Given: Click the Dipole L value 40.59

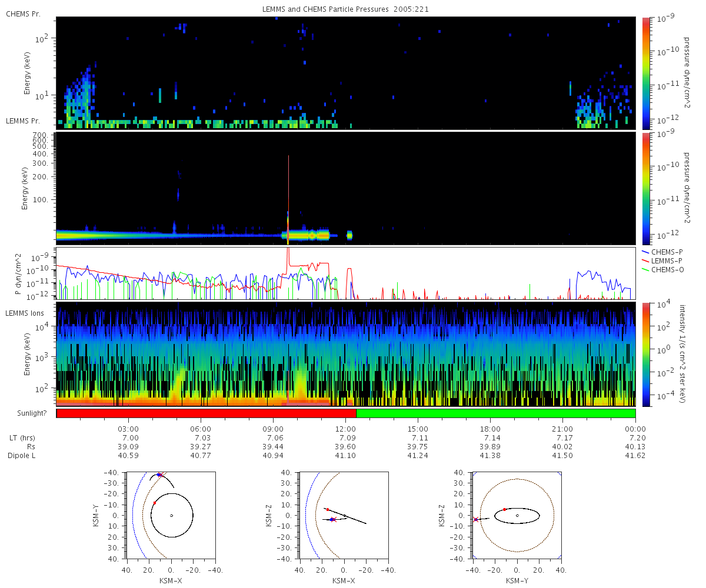Looking at the screenshot, I should coord(129,456).
